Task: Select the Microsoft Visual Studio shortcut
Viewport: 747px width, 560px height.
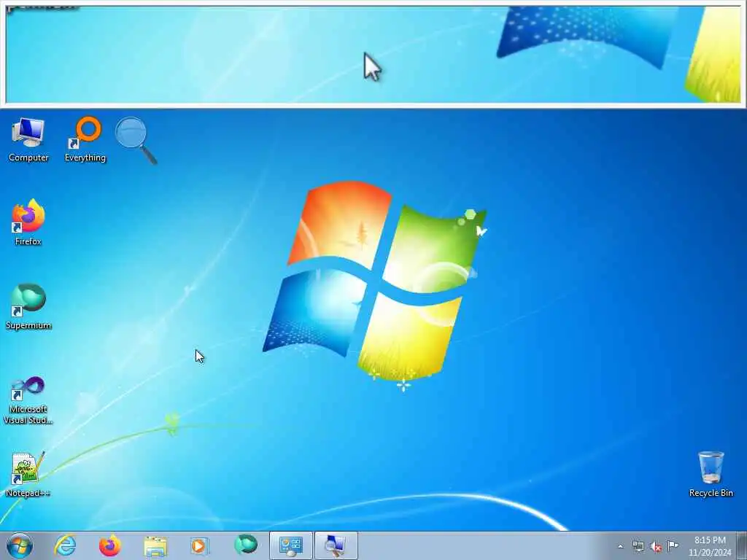Action: (x=28, y=400)
